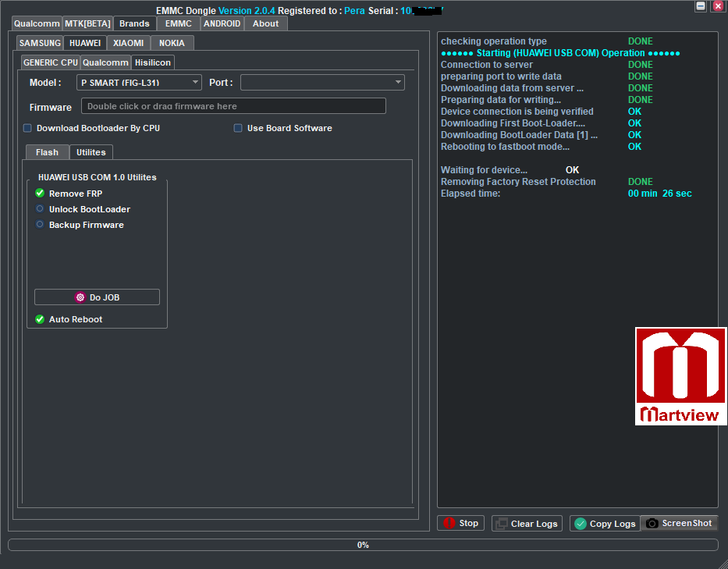
Task: Enable Download Bootloader By CPU checkbox
Action: coord(27,128)
